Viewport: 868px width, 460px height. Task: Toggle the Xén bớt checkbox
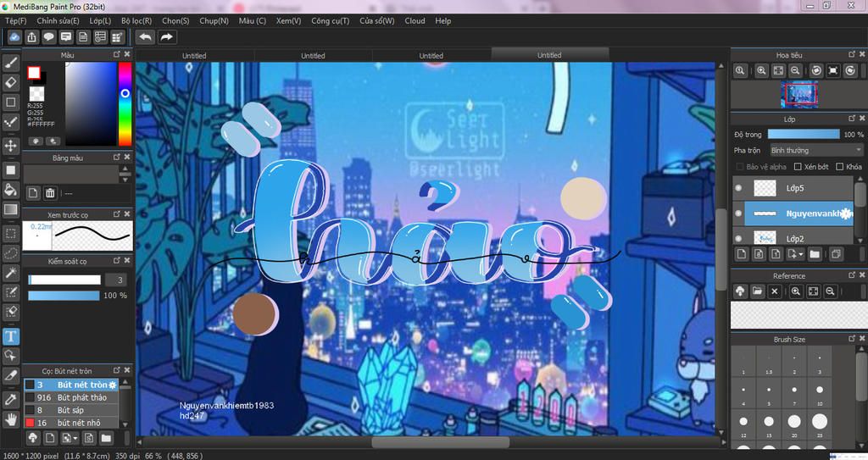coord(798,167)
